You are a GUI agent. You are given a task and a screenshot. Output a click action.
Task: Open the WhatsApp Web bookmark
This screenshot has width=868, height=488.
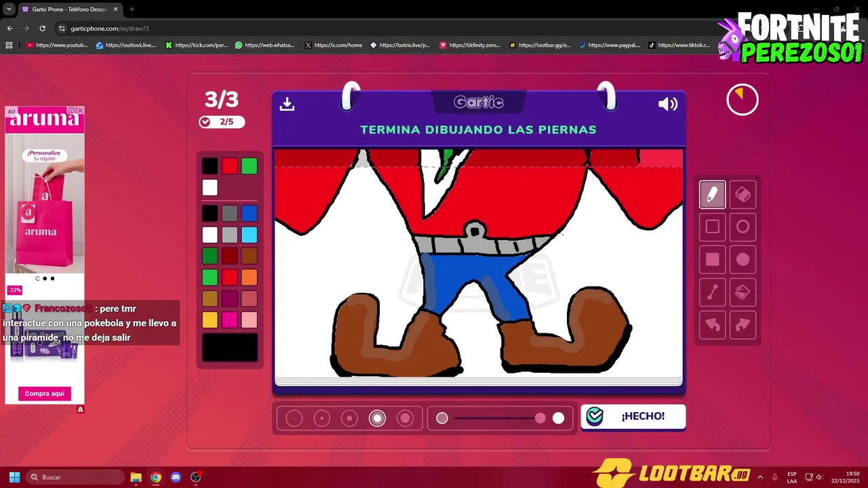click(265, 45)
